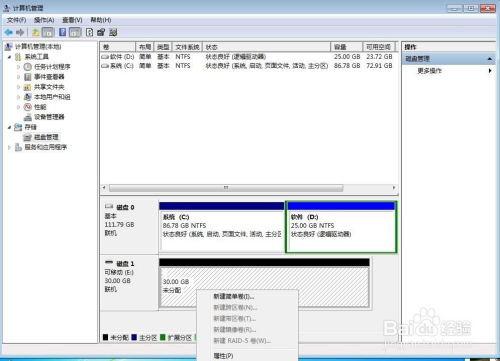Click the blue Back arrow in the toolbar
The height and width of the screenshot is (361, 500).
click(8, 32)
